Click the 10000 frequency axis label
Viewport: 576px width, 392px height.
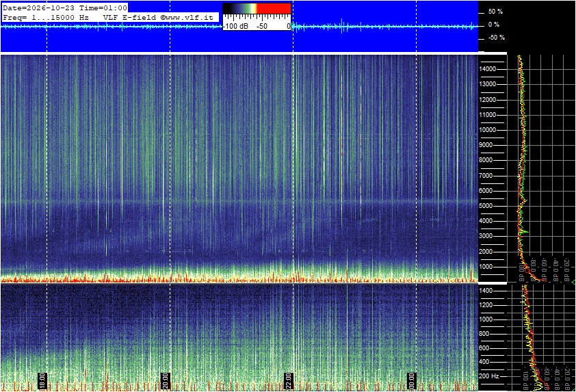[488, 130]
